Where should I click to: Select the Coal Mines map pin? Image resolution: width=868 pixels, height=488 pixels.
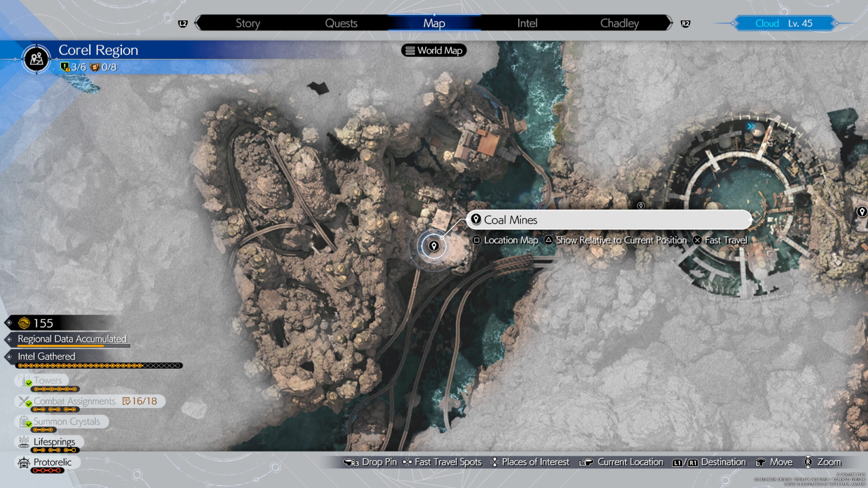tap(433, 246)
